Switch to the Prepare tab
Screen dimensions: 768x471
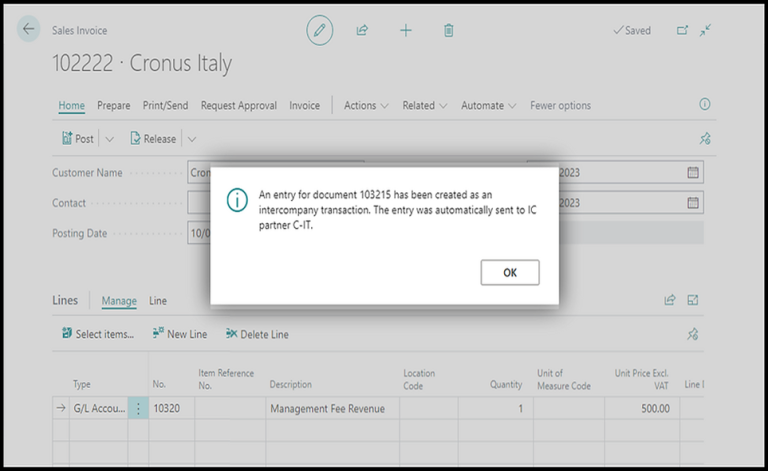113,105
